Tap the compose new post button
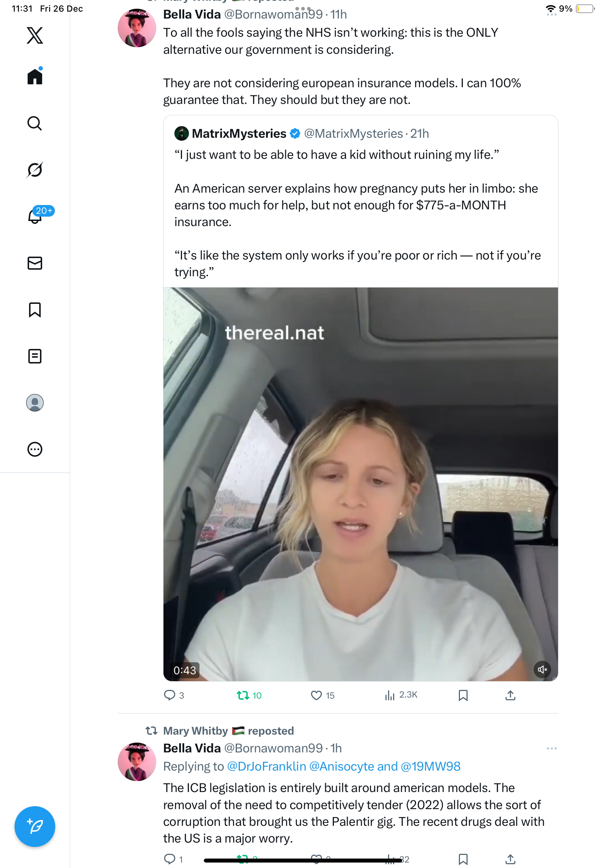 (x=35, y=826)
